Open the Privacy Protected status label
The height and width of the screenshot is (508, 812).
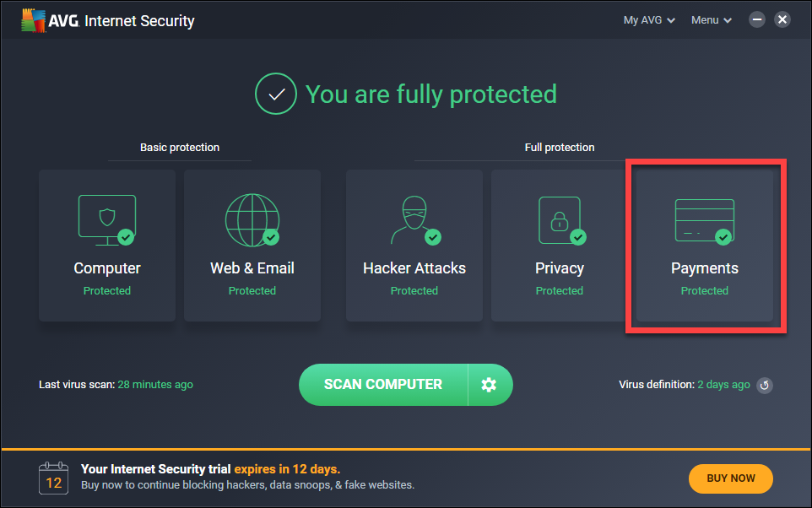coord(560,291)
